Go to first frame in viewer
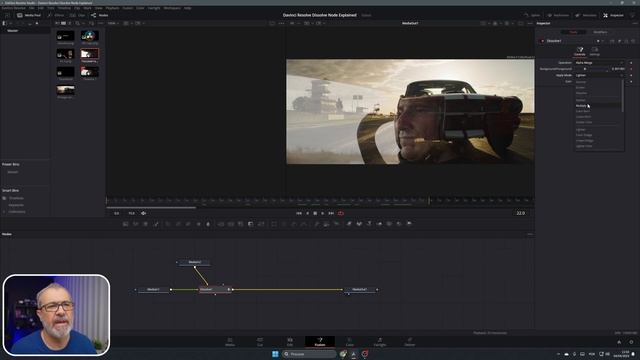640x360 pixels. (299, 213)
